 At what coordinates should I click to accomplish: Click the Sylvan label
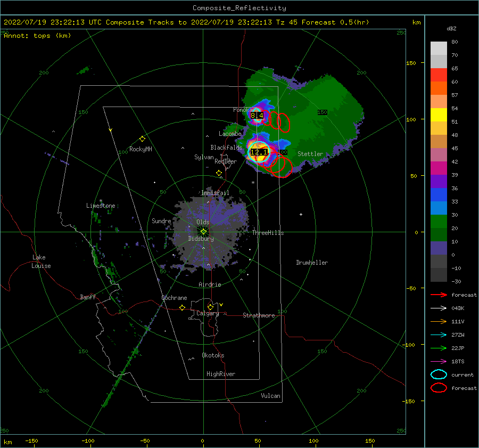[x=204, y=157]
